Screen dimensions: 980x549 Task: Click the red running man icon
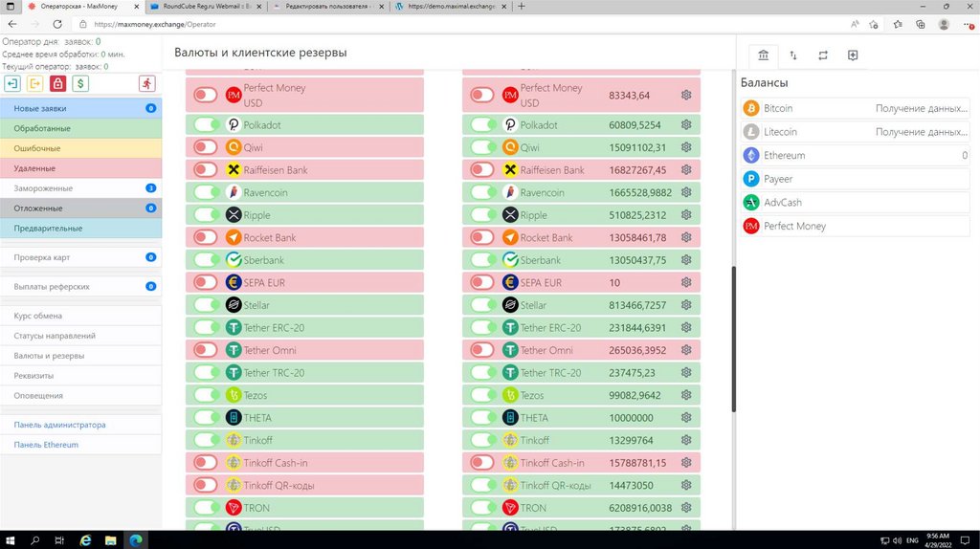(146, 84)
